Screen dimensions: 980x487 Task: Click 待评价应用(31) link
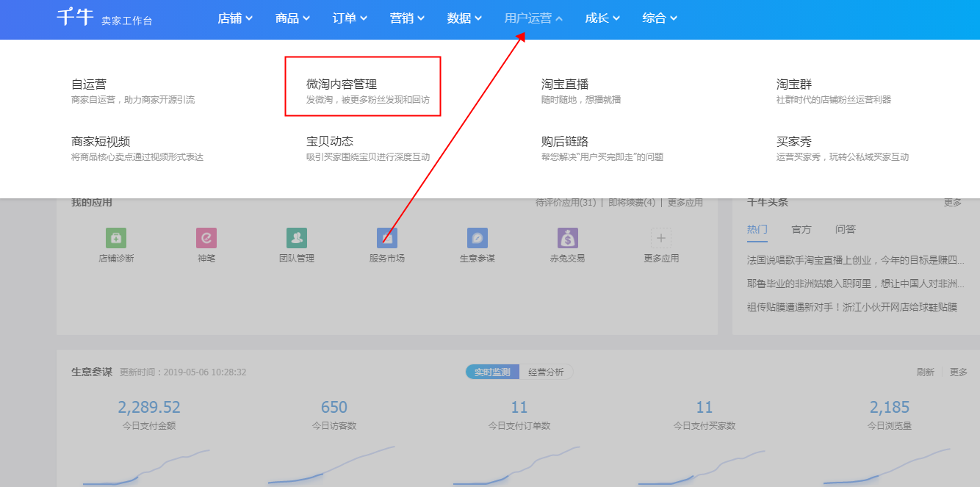pyautogui.click(x=566, y=203)
